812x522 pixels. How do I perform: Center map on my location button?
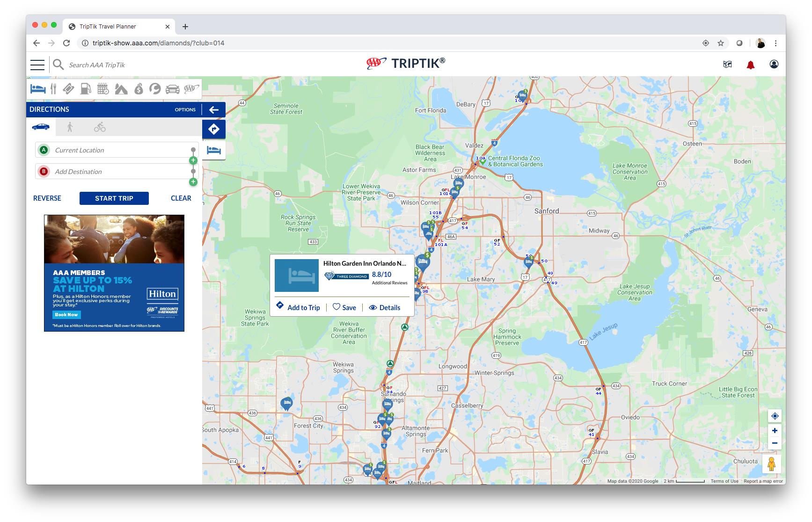click(775, 416)
